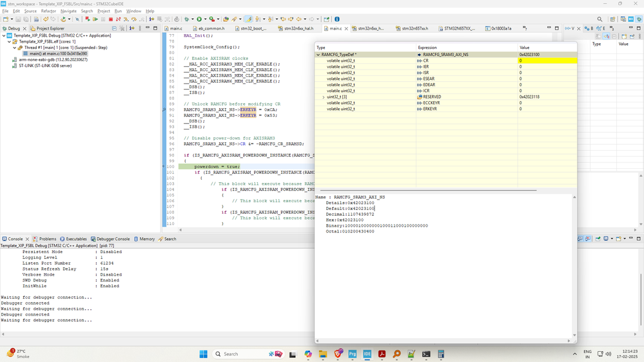The height and width of the screenshot is (362, 644).
Task: Click the console's horizontal scrollbar
Action: [155, 334]
